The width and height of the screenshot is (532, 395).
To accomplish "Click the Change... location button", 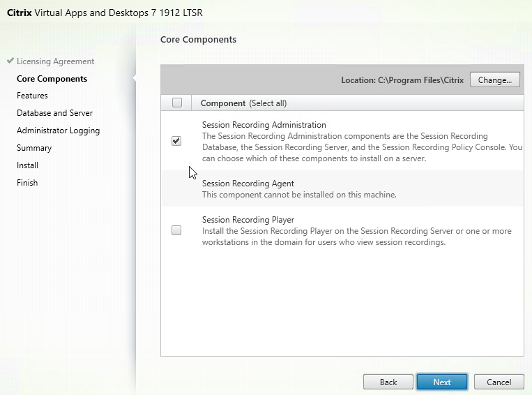I will (495, 80).
